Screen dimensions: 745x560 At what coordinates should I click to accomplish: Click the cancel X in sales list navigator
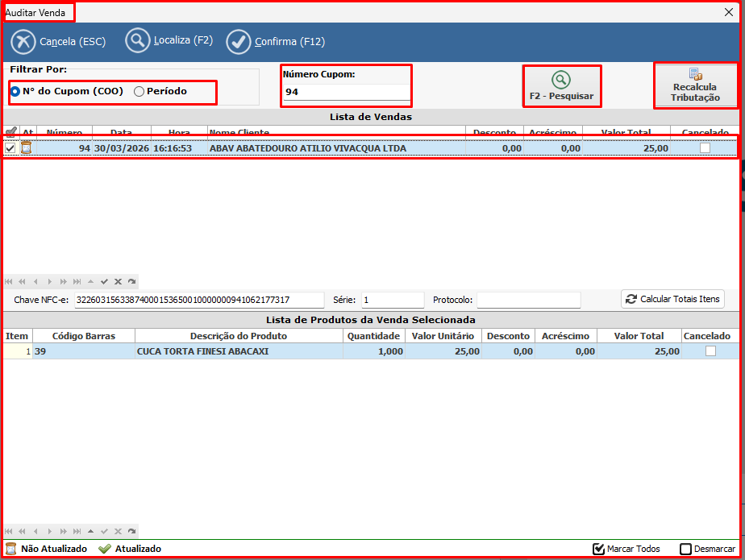pyautogui.click(x=118, y=281)
